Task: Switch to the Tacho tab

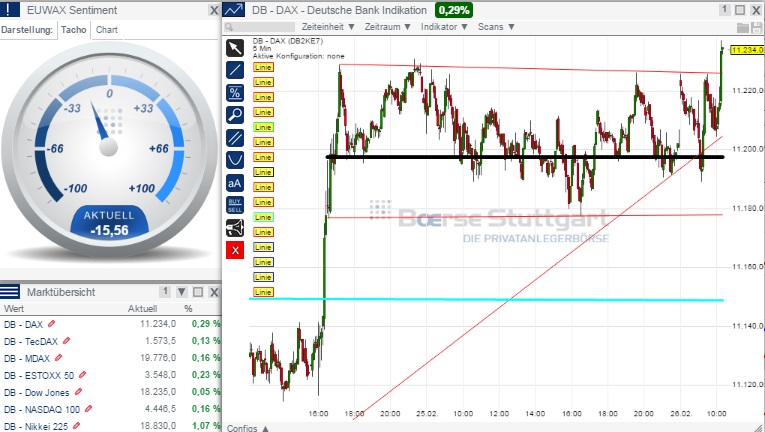Action: [x=74, y=30]
